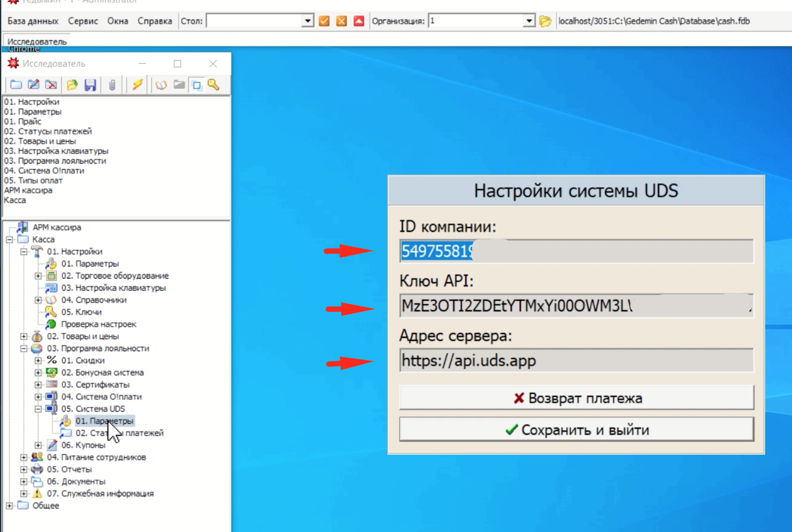The height and width of the screenshot is (532, 792).
Task: Click the ID компании input field
Action: click(x=576, y=251)
